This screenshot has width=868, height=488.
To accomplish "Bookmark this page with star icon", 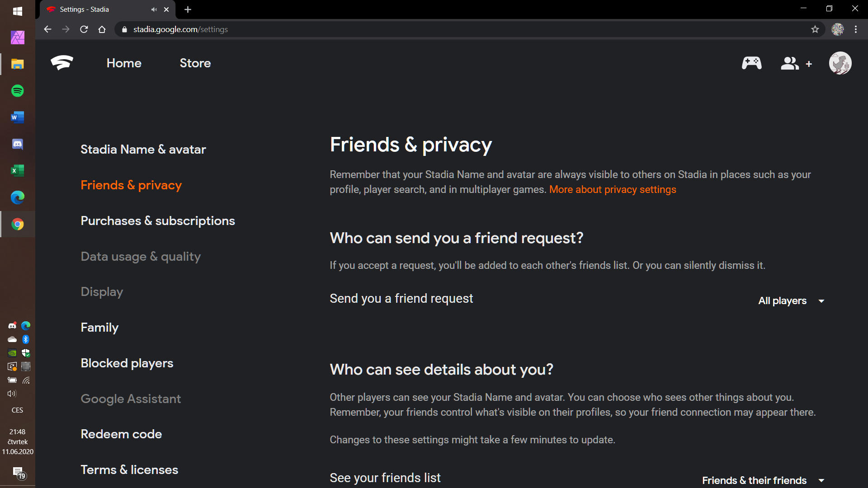I will [x=815, y=29].
